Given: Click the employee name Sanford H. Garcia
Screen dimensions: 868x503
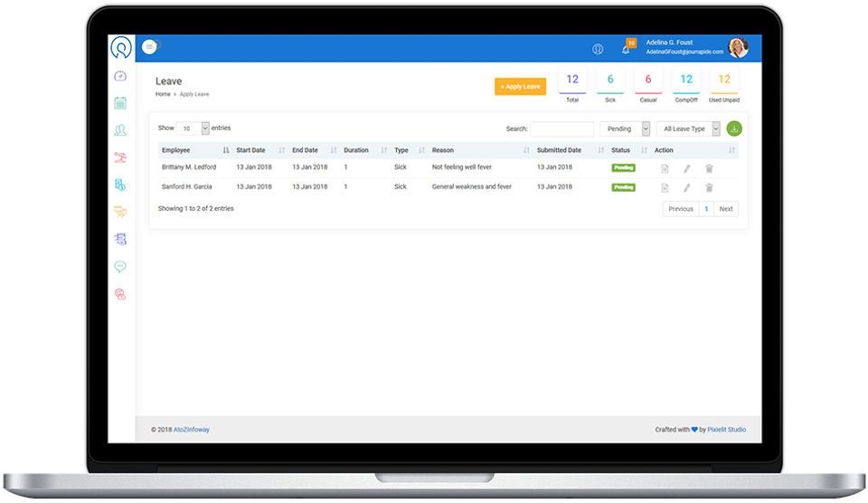Looking at the screenshot, I should pos(186,186).
